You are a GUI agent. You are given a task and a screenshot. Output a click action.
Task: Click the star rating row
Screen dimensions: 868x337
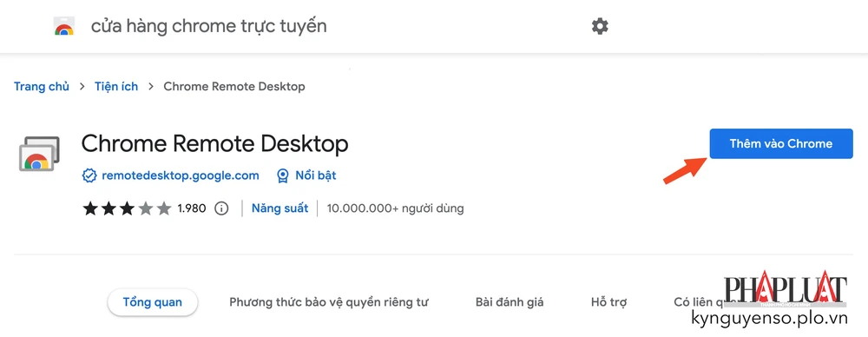[x=127, y=208]
